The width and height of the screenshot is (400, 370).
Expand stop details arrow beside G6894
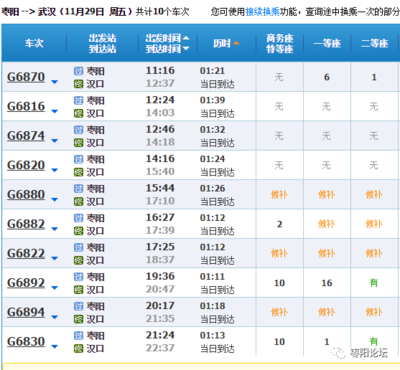click(x=55, y=317)
